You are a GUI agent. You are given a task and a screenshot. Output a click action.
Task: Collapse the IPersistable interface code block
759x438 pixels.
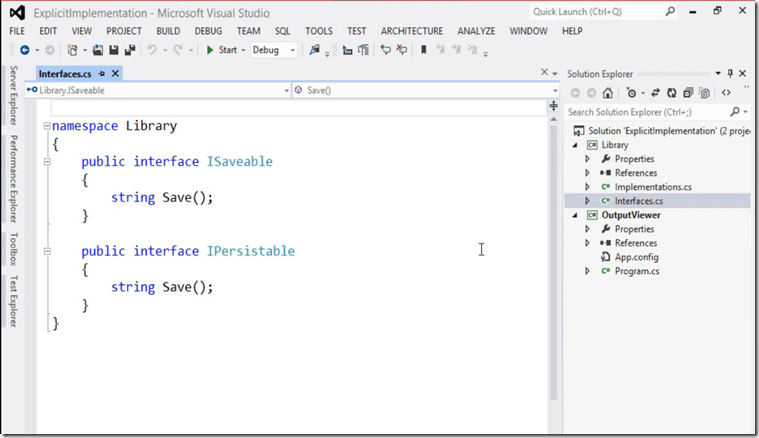[47, 251]
